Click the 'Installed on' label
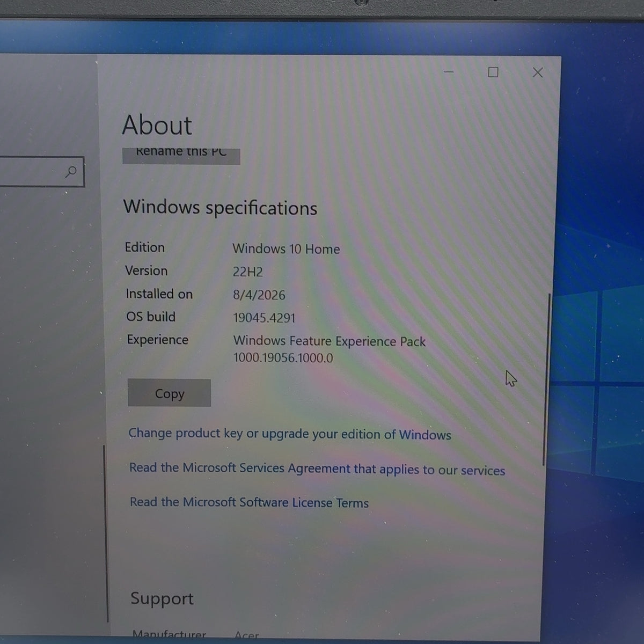 click(159, 294)
